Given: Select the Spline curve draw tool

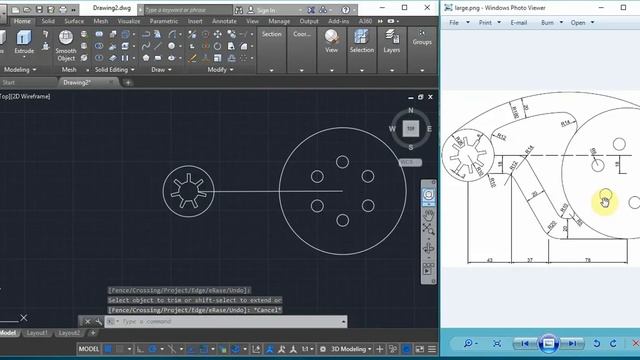Looking at the screenshot, I should (x=146, y=46).
